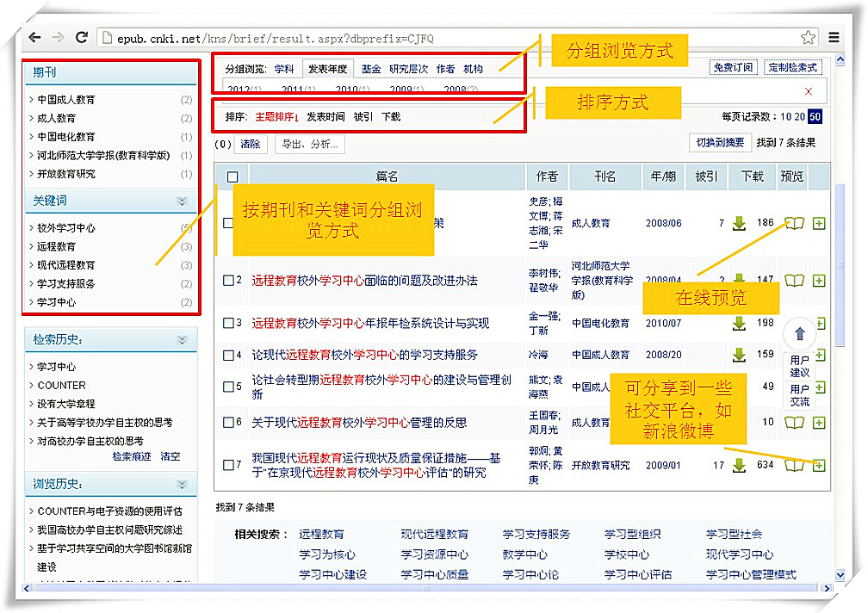The height and width of the screenshot is (613, 868).
Task: Group results by 基金
Action: (x=371, y=69)
